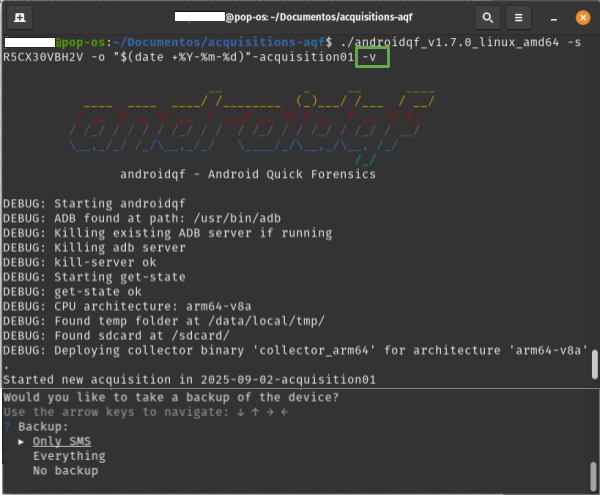This screenshot has height=495, width=600.
Task: Click the question mark before Backup prompt
Action: click(x=6, y=426)
